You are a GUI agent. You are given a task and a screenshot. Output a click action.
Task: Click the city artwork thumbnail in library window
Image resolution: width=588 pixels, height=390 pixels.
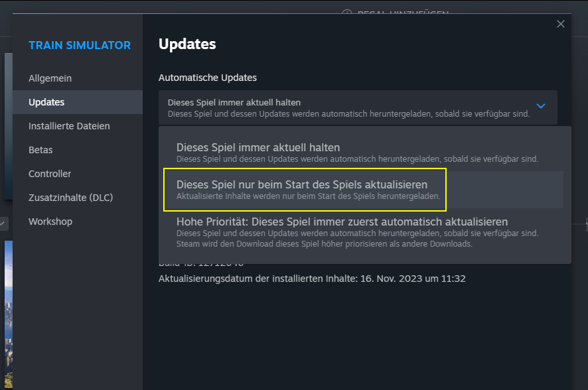[x=8, y=314]
